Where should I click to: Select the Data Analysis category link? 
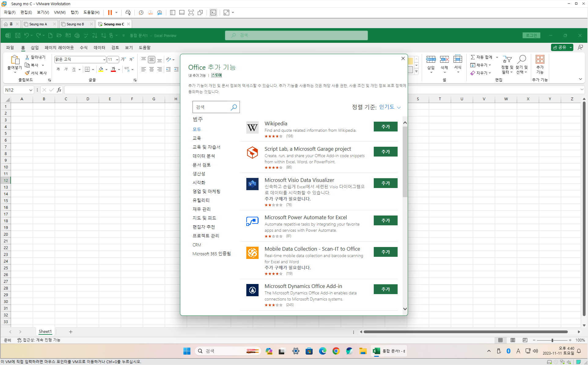tap(204, 156)
